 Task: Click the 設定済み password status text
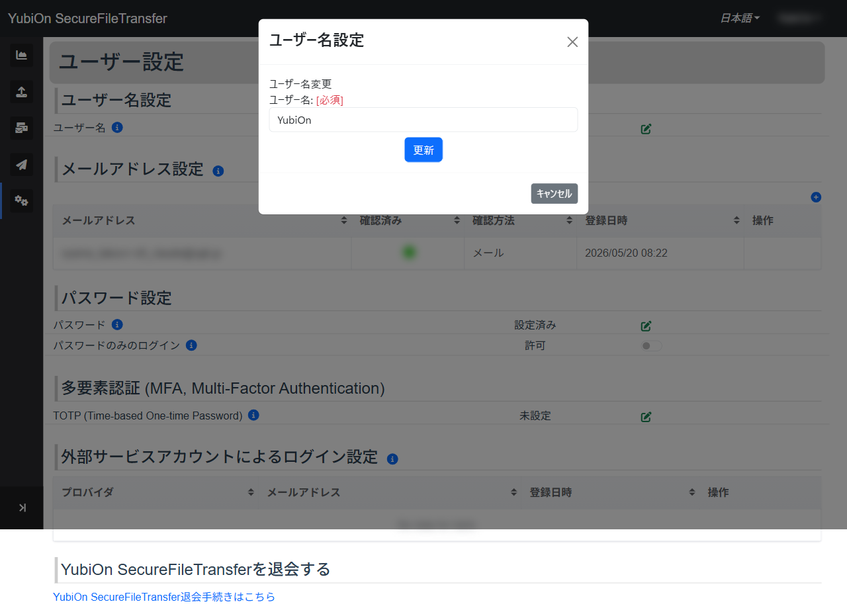[535, 325]
